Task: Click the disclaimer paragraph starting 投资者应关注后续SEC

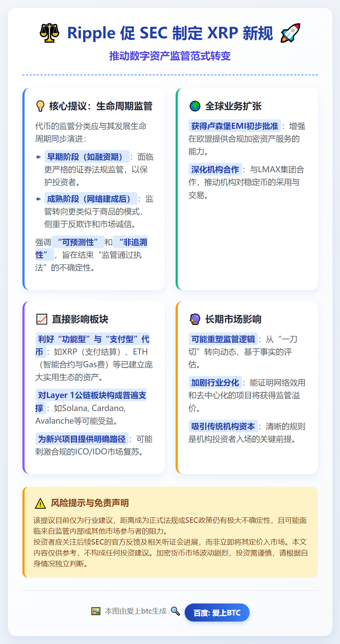Action: [x=171, y=553]
